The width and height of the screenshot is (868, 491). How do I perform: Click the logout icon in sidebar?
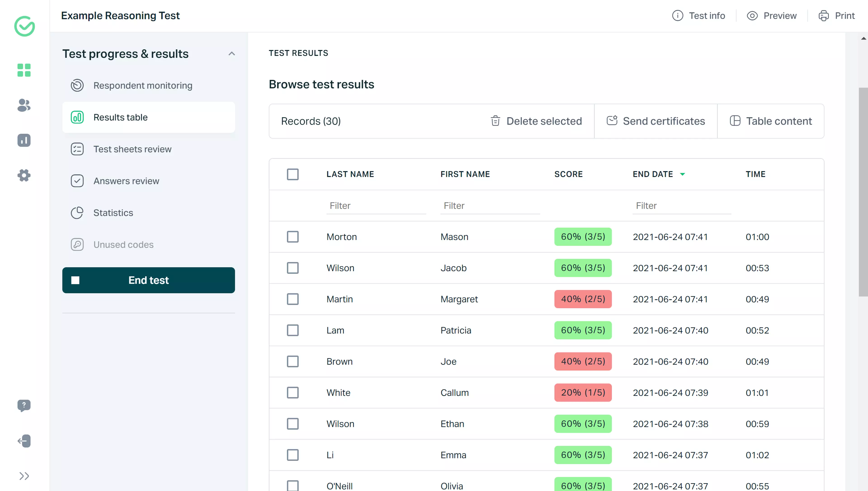24,441
